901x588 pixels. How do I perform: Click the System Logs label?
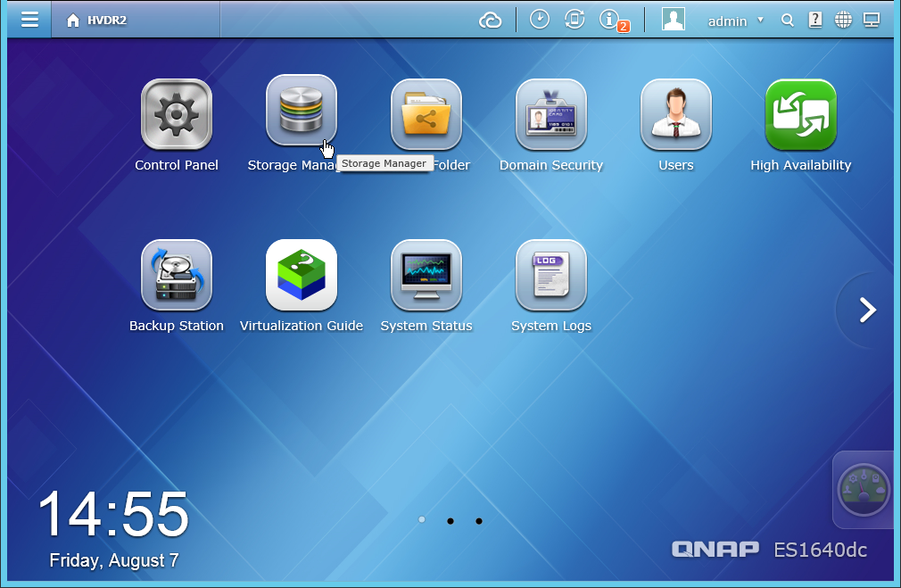click(551, 326)
